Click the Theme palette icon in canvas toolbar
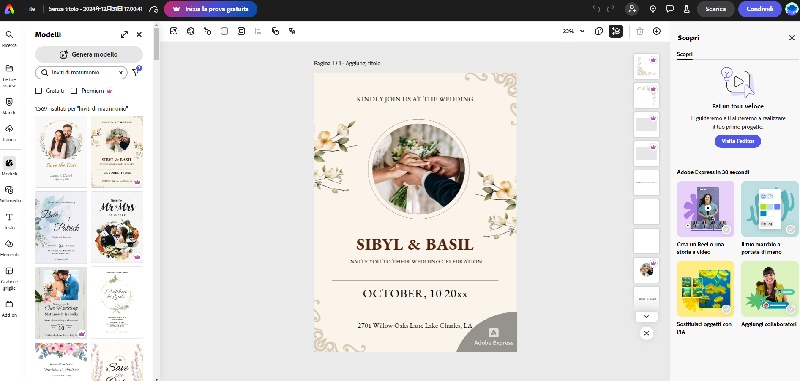The image size is (800, 381). pyautogui.click(x=190, y=31)
